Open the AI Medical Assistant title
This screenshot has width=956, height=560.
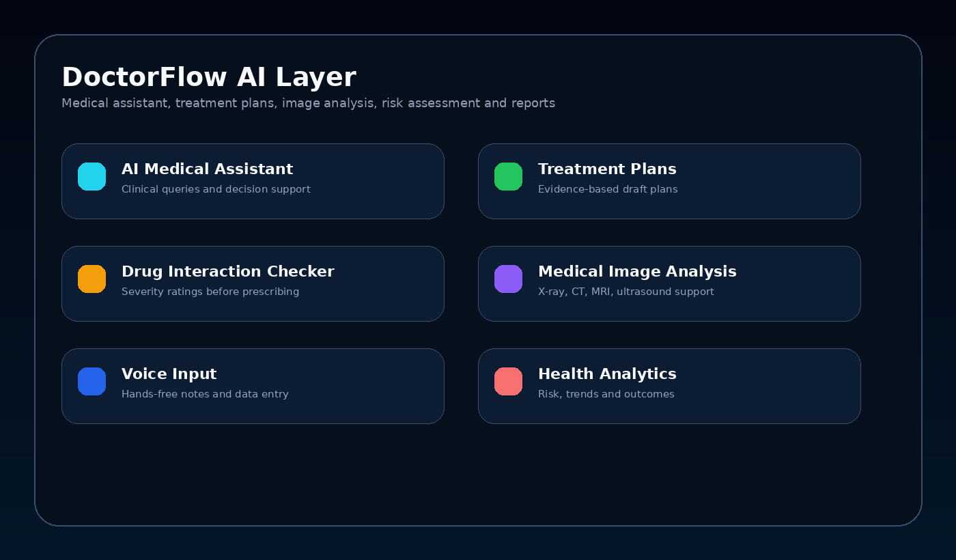(x=207, y=169)
